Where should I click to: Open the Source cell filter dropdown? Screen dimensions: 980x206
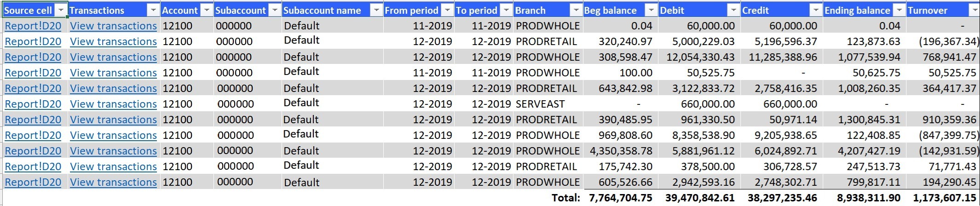pos(61,10)
